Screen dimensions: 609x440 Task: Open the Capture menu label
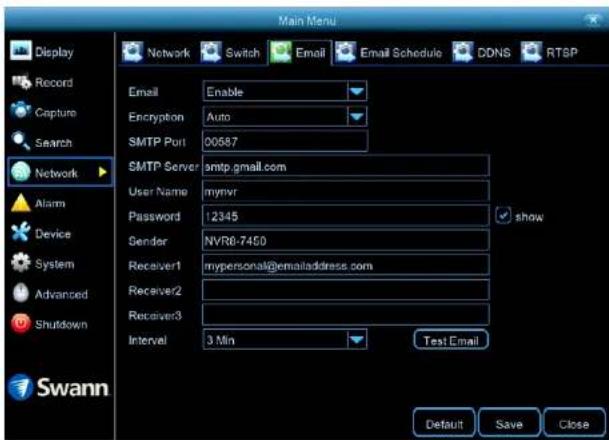point(56,113)
